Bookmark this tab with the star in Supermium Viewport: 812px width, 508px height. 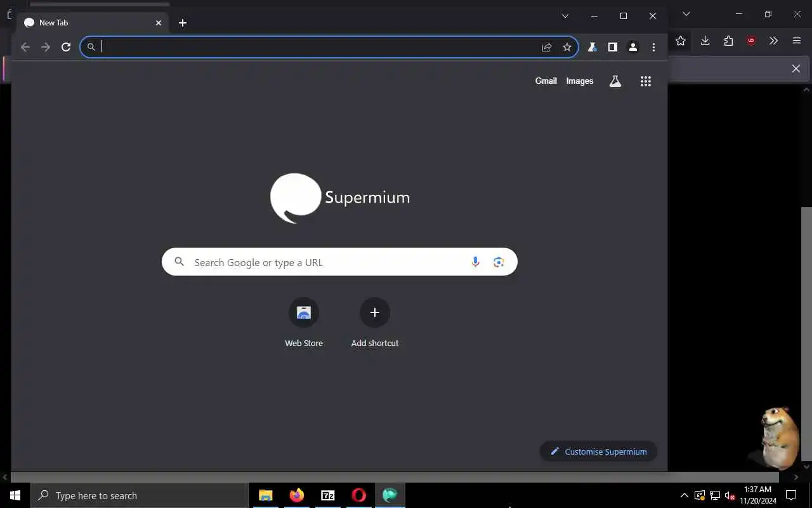(567, 47)
